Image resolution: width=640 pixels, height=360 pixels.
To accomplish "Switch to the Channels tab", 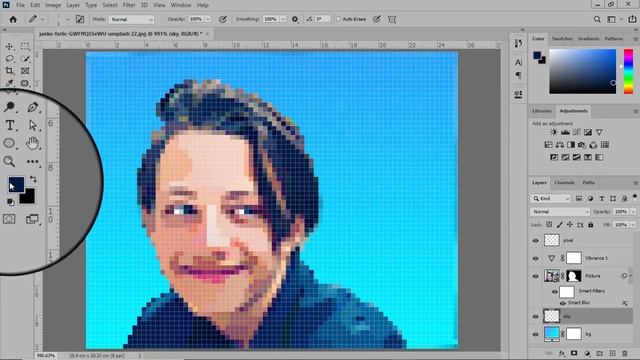I will (564, 183).
